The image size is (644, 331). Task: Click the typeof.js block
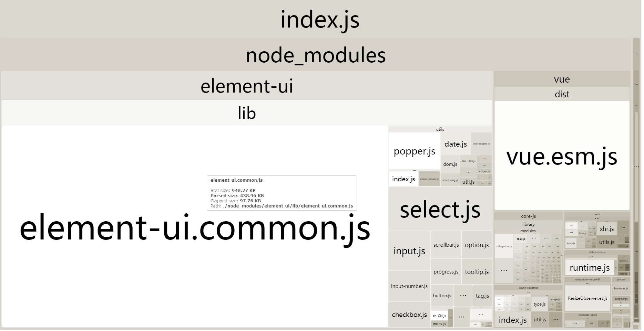623,261
